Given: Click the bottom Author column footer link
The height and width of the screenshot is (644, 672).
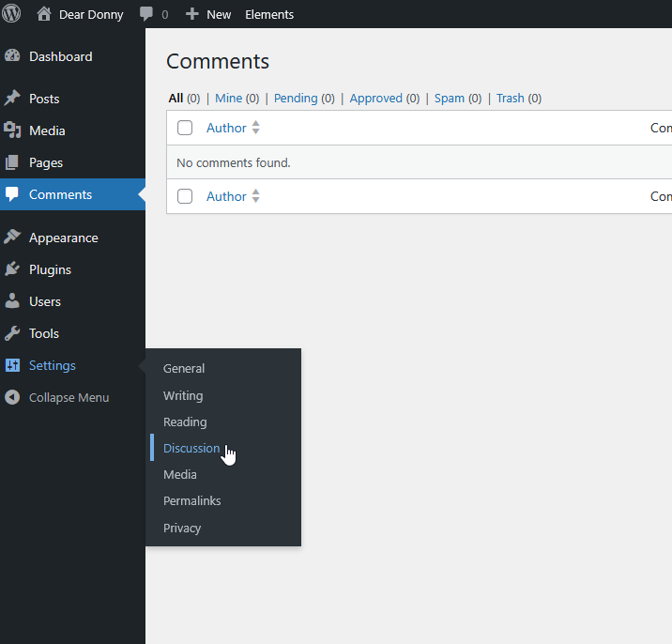Looking at the screenshot, I should click(226, 196).
